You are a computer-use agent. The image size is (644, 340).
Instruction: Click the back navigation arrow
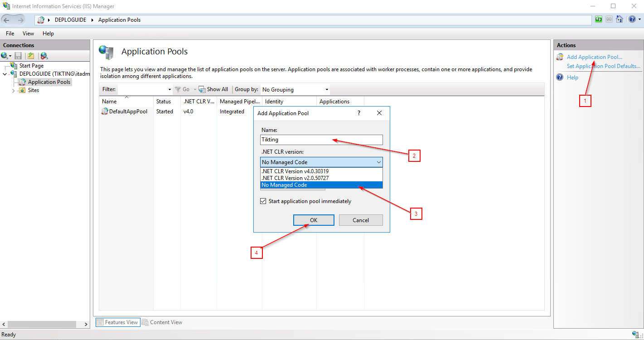[x=7, y=20]
